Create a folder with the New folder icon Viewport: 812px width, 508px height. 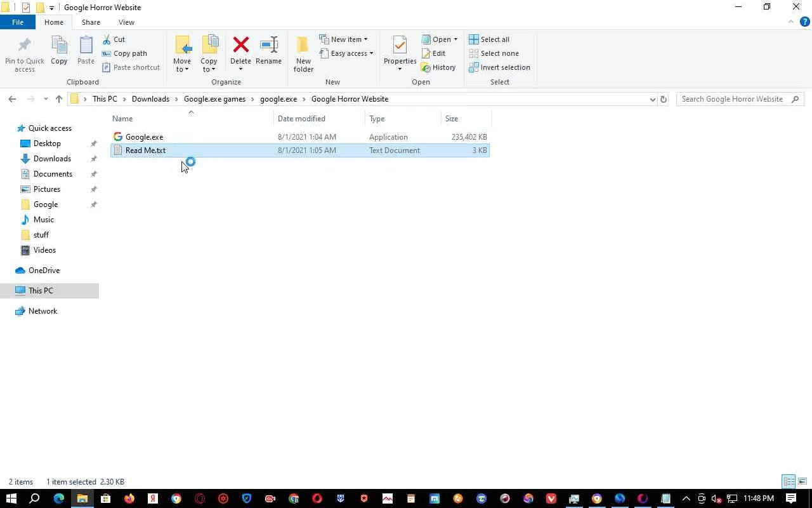pyautogui.click(x=303, y=46)
